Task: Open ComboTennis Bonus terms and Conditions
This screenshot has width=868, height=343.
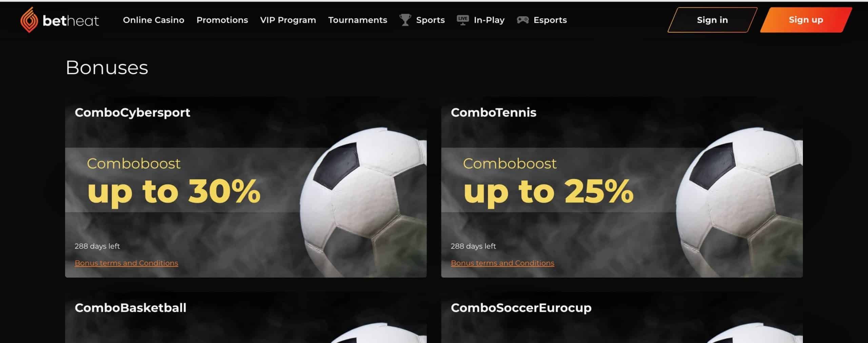Action: click(502, 263)
